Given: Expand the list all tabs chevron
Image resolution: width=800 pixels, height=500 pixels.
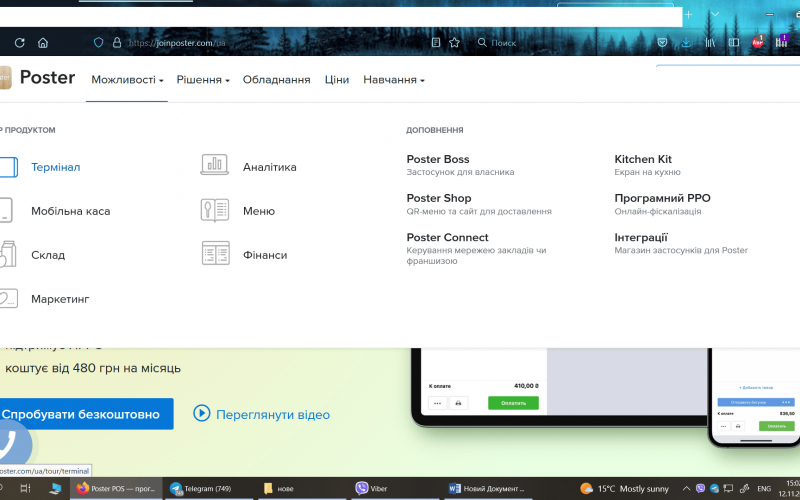Looking at the screenshot, I should [715, 14].
